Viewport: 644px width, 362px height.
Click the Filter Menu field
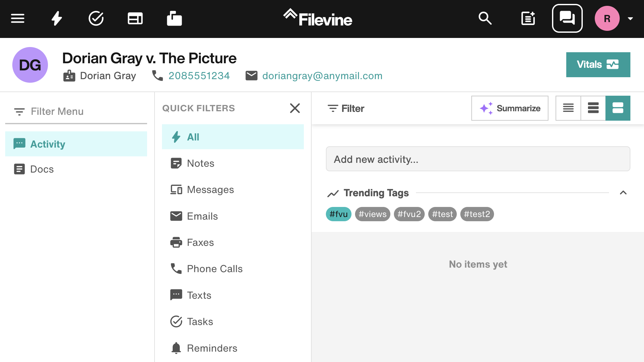[76, 112]
